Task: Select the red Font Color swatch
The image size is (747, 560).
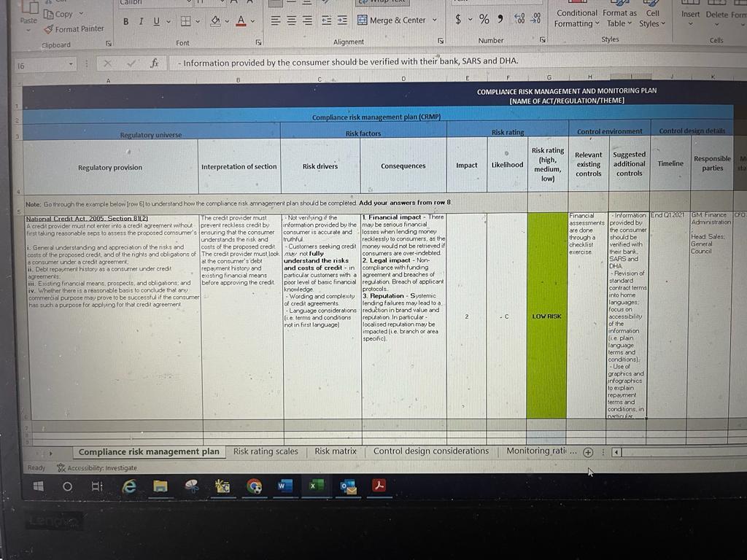Action: pyautogui.click(x=240, y=23)
